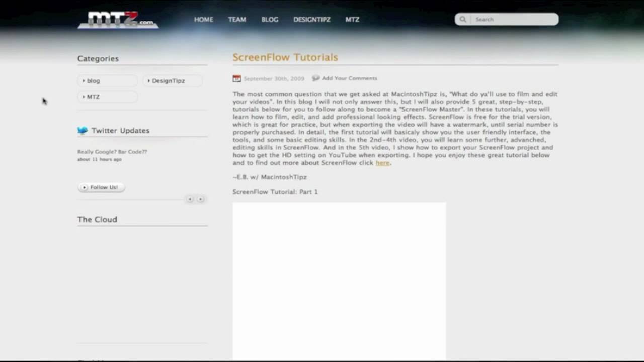Viewport: 644px width, 362px height.
Task: Show next Twitter update arrow
Action: pyautogui.click(x=200, y=199)
